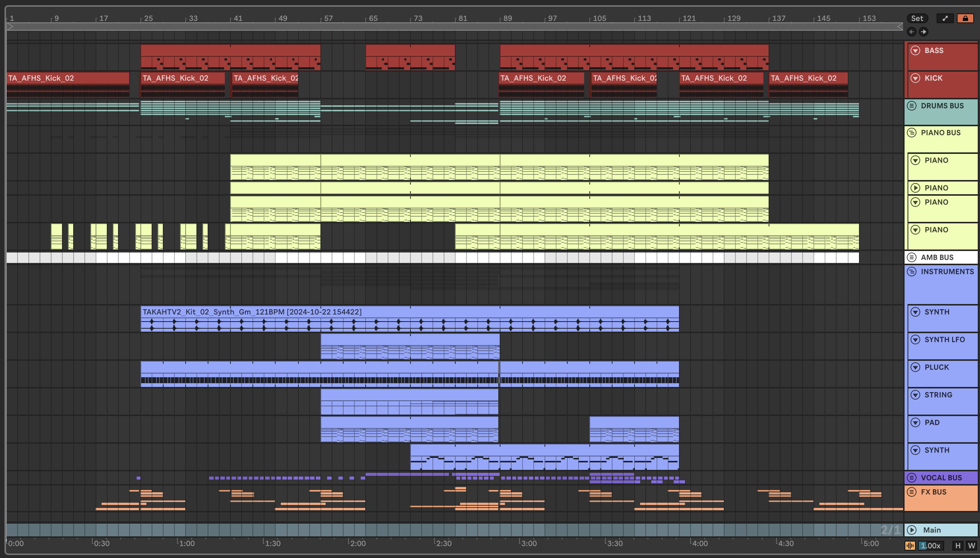Open DRUMS BUS group fold icon
The height and width of the screenshot is (558, 980).
pos(912,106)
